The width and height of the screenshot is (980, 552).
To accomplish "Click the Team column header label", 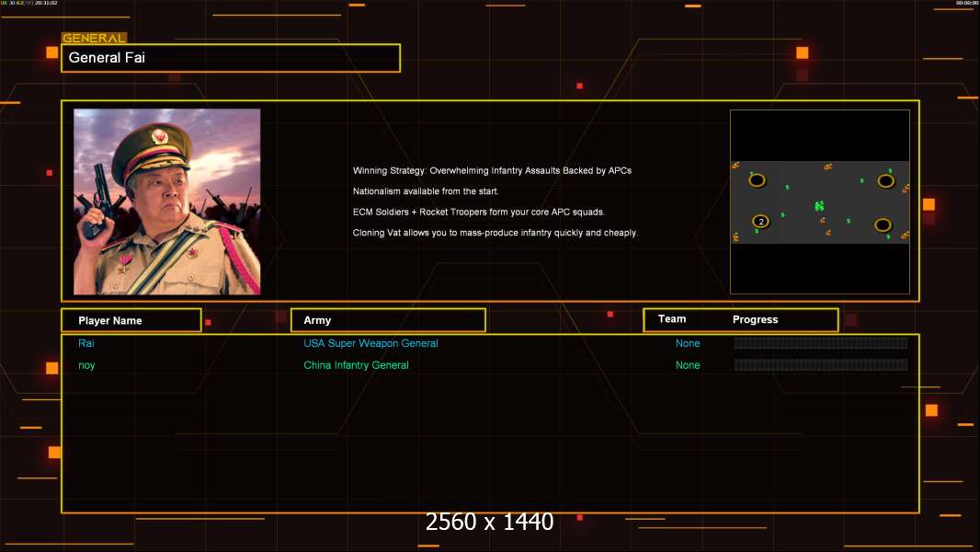I will click(x=672, y=319).
